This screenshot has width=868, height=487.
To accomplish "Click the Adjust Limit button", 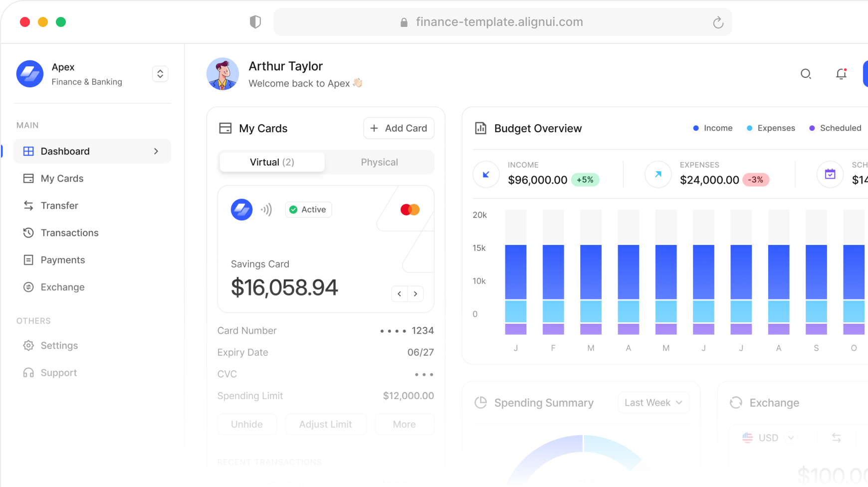I will coord(325,424).
